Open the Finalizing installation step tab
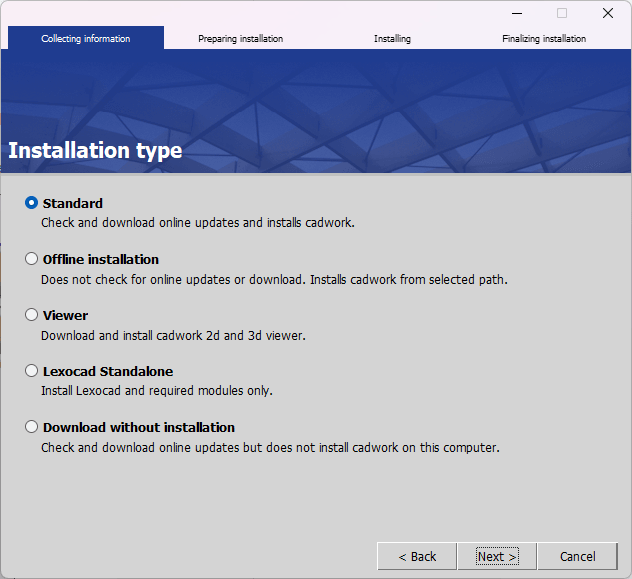The width and height of the screenshot is (632, 579). point(544,39)
